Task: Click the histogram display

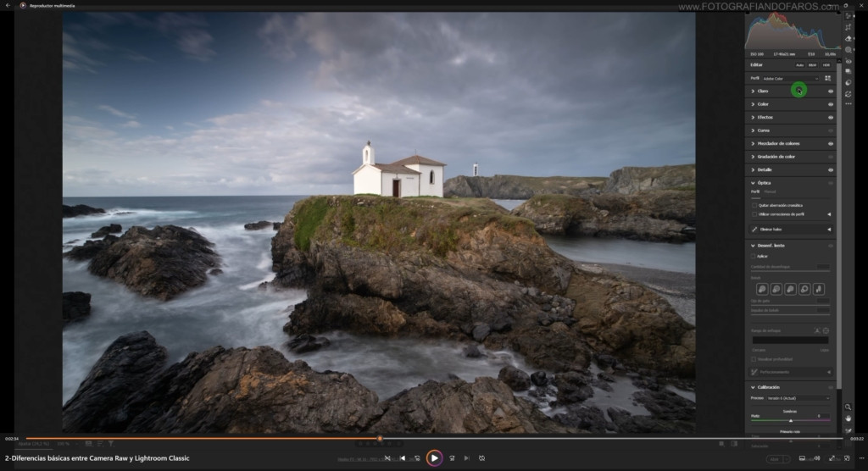Action: pyautogui.click(x=792, y=31)
